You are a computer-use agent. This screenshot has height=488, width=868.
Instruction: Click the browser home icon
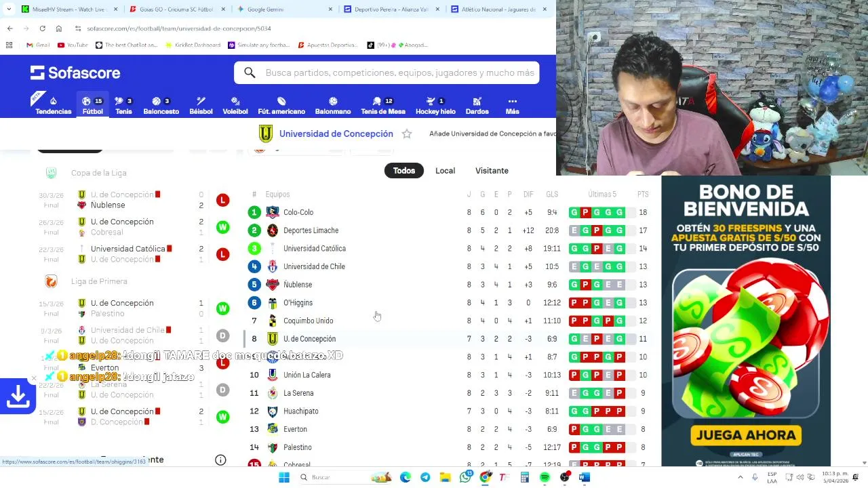pos(58,28)
